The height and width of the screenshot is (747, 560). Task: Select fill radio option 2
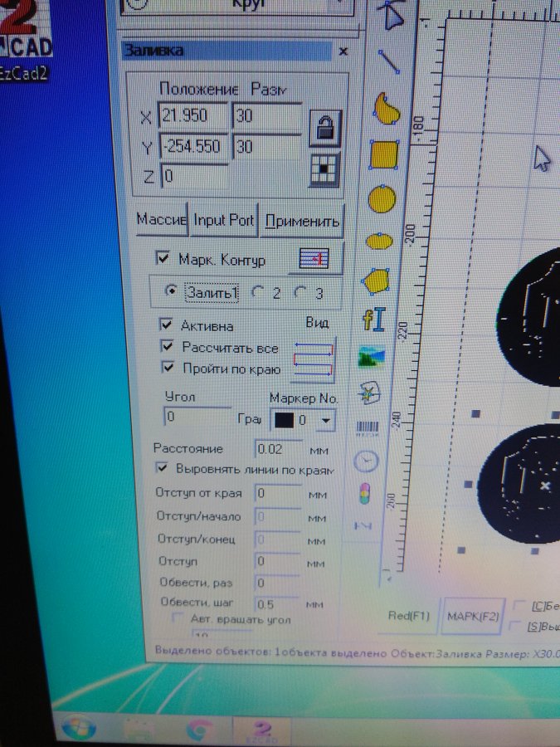pyautogui.click(x=258, y=292)
